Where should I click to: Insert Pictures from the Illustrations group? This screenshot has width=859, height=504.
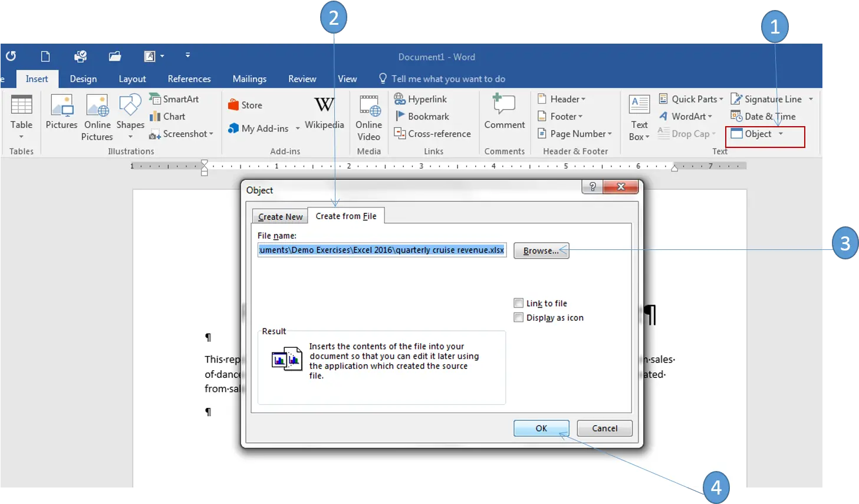tap(61, 112)
